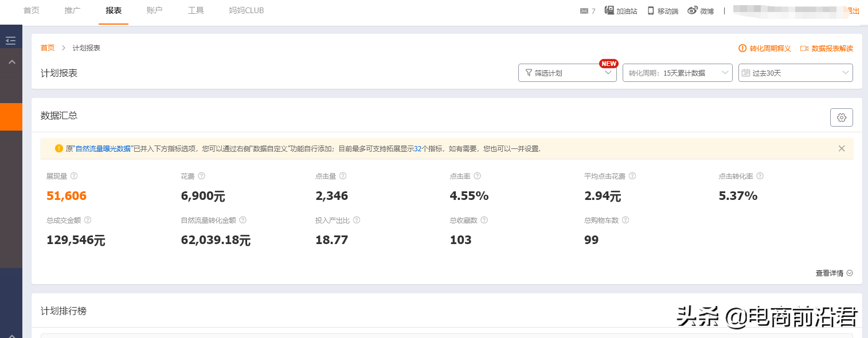Open 数据汇总 customization gear icon
Viewport: 868px width, 338px height.
841,117
